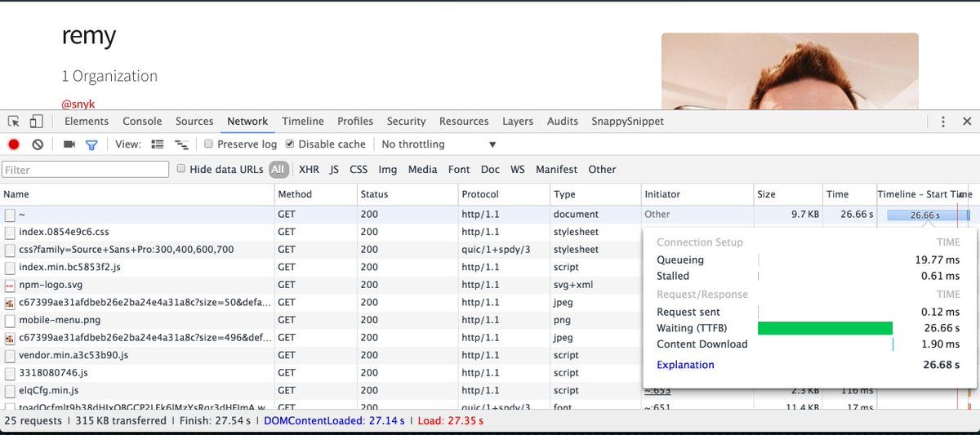This screenshot has width=980, height=435.
Task: Open the Timeline tab
Action: [x=303, y=122]
